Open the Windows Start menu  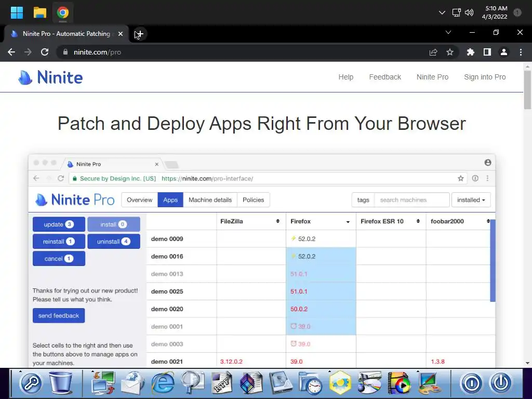point(17,12)
